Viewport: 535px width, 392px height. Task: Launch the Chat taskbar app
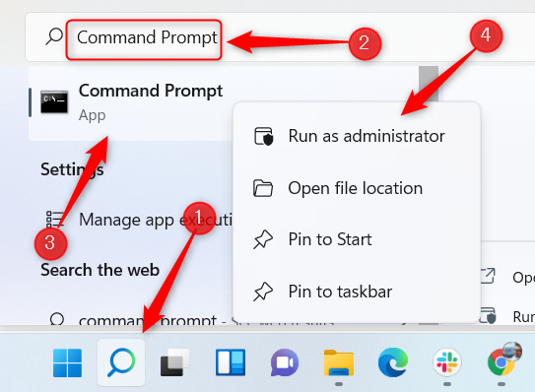(285, 362)
